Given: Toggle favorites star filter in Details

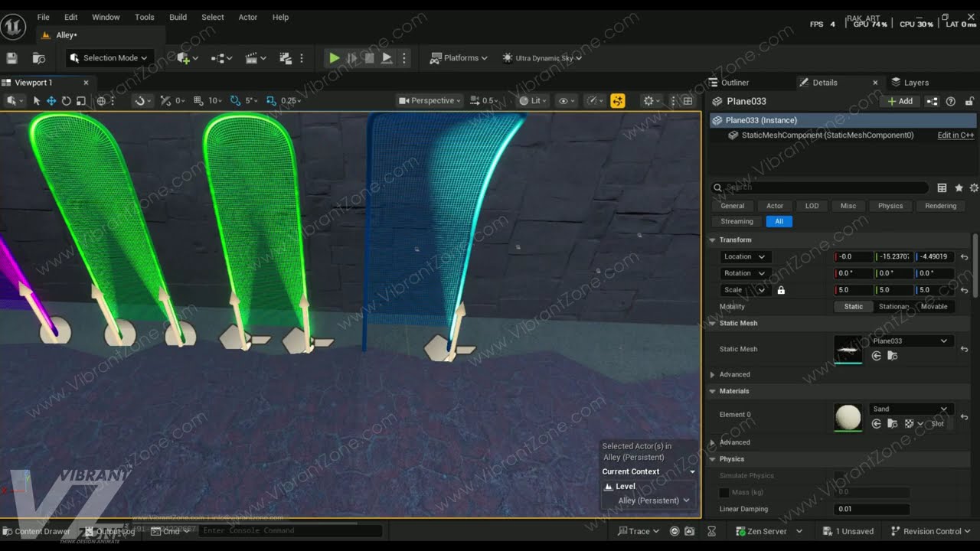Looking at the screenshot, I should point(959,187).
